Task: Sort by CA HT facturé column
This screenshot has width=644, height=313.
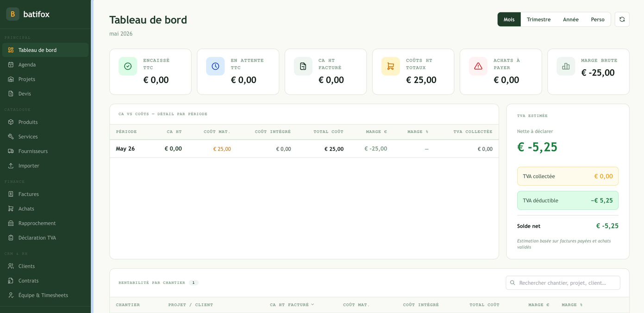Action: coord(292,305)
